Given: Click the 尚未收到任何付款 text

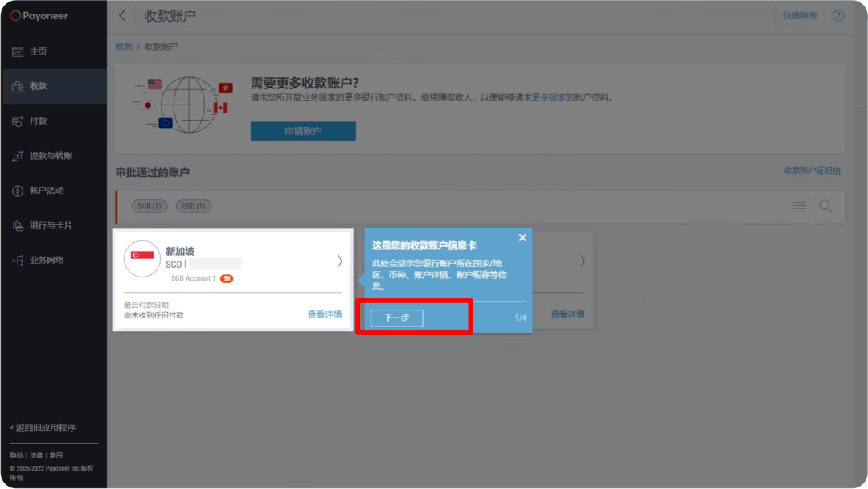Looking at the screenshot, I should [x=154, y=315].
